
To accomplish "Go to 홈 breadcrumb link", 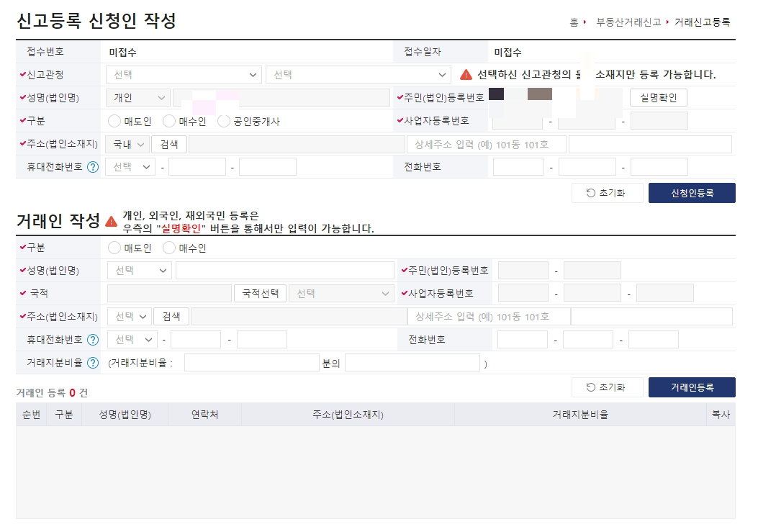I will tap(574, 22).
